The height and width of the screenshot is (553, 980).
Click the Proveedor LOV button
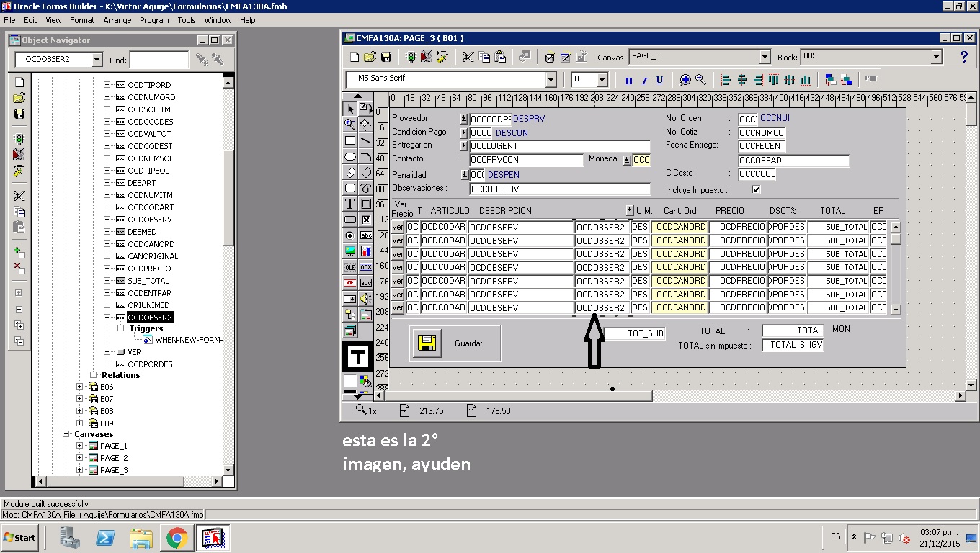[464, 119]
